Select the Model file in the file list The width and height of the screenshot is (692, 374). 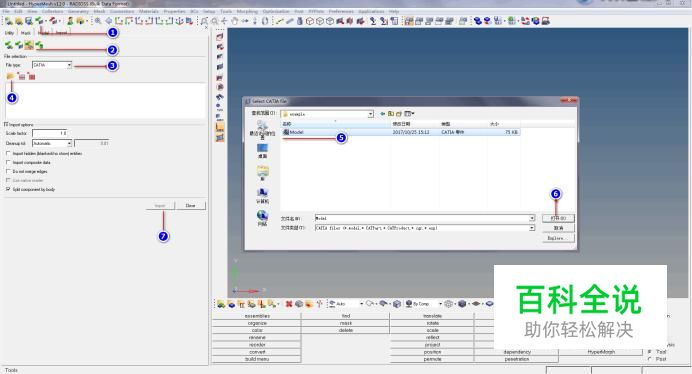(x=400, y=132)
